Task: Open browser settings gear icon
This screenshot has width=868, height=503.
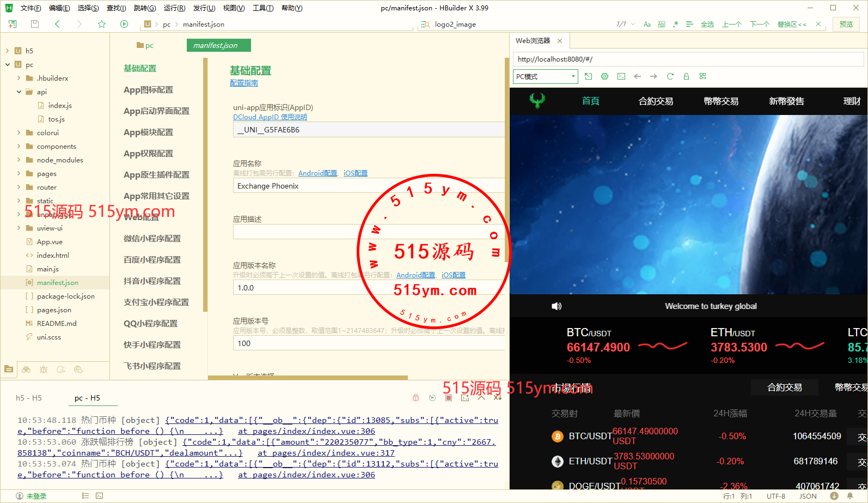Action: point(604,76)
